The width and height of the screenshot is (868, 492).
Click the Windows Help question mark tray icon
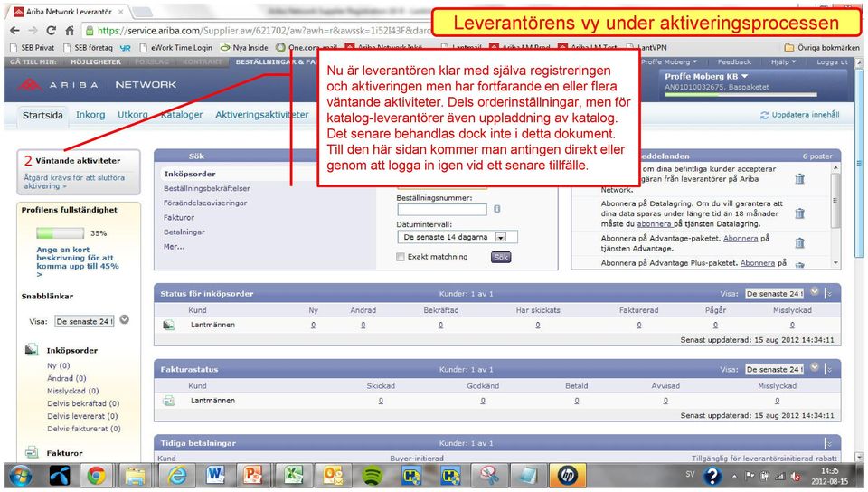coord(712,476)
